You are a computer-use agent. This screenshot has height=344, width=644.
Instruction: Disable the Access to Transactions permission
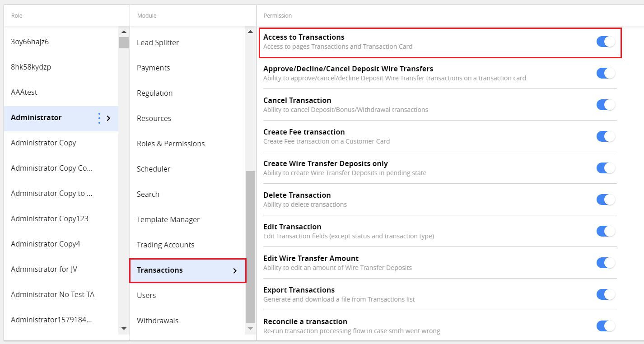click(x=605, y=41)
